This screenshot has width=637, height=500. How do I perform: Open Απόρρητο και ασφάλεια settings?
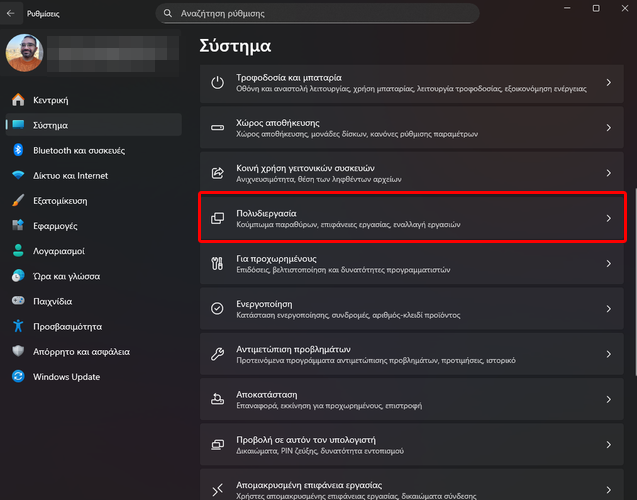click(x=81, y=351)
